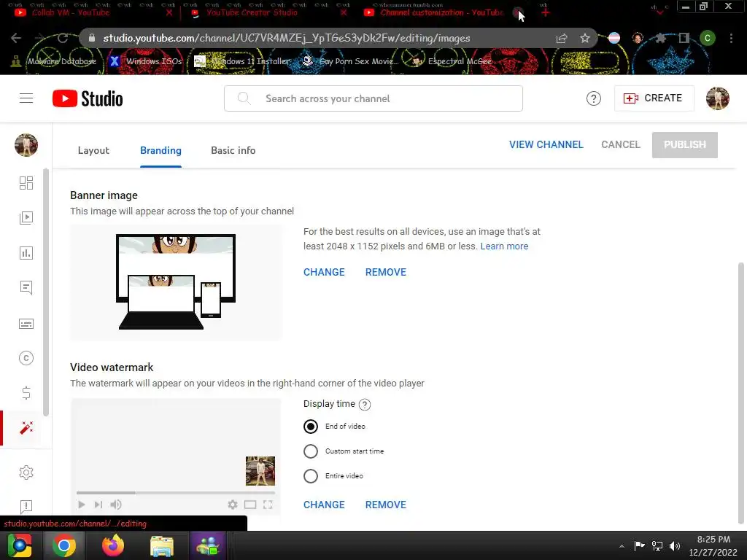
Task: Click the browser address bar URL
Action: (286, 38)
